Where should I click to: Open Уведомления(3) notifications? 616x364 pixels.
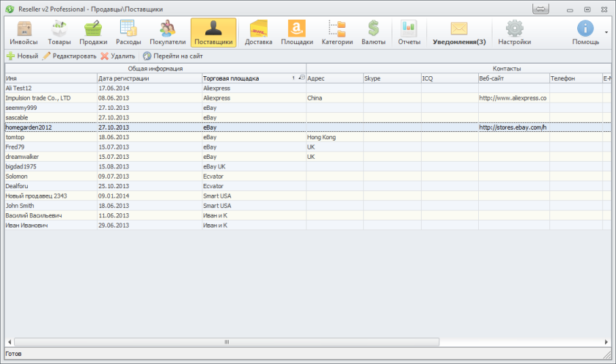[459, 33]
